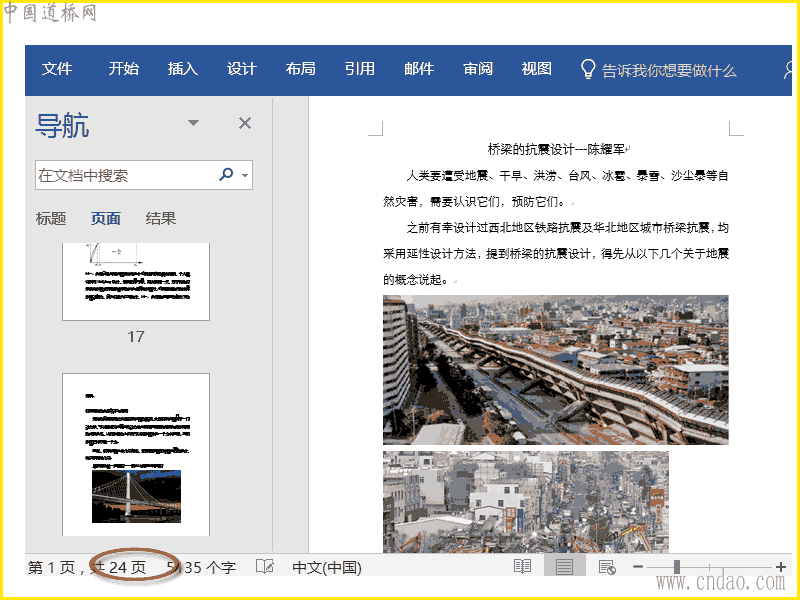
Task: Expand the search options dropdown arrow
Action: (x=245, y=176)
